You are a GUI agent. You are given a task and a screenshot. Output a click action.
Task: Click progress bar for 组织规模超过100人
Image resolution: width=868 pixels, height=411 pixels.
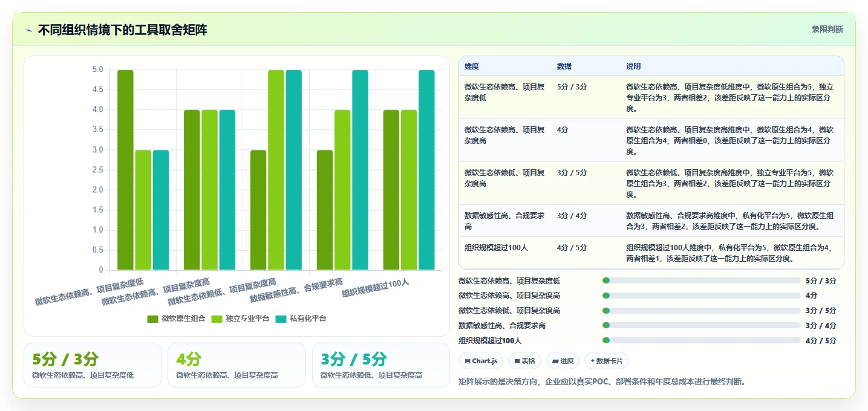pyautogui.click(x=702, y=341)
